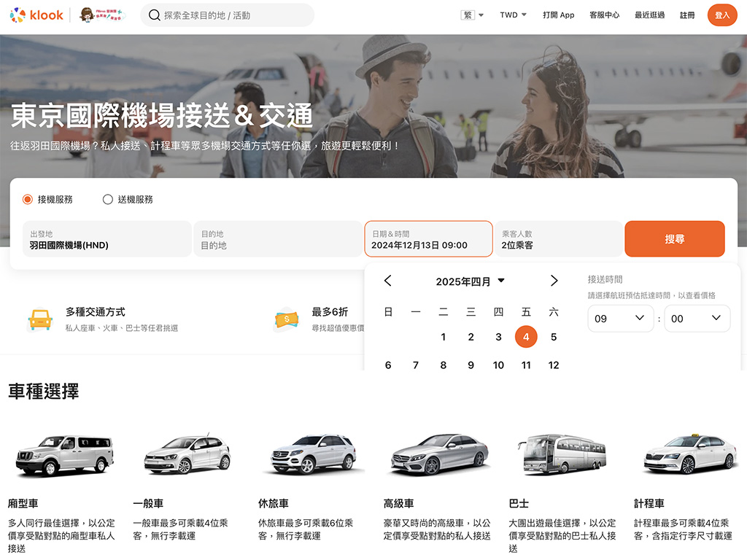Click the orange 搜尋 button
The image size is (747, 560).
click(x=675, y=239)
